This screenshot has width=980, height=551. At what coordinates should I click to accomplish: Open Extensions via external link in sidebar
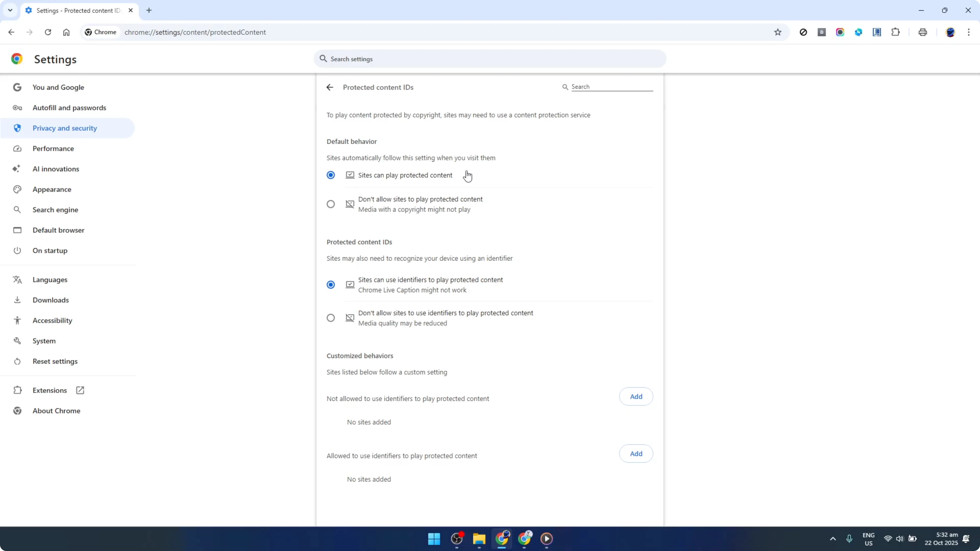(80, 390)
